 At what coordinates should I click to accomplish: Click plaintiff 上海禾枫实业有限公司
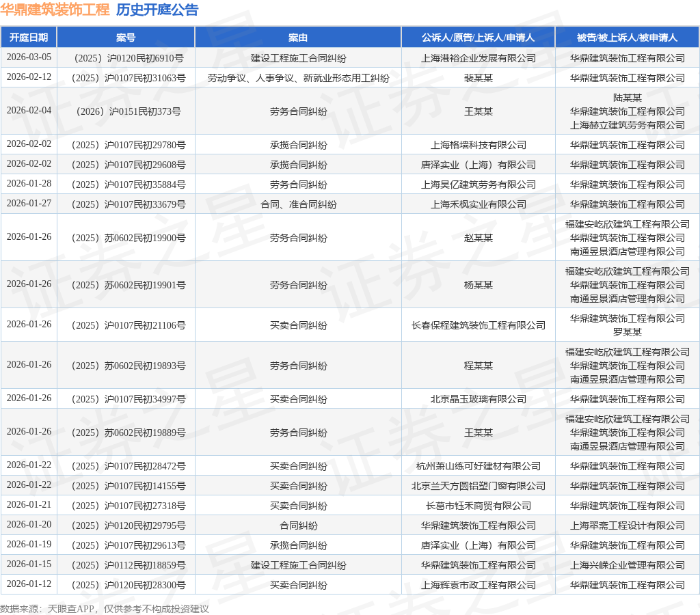(478, 204)
